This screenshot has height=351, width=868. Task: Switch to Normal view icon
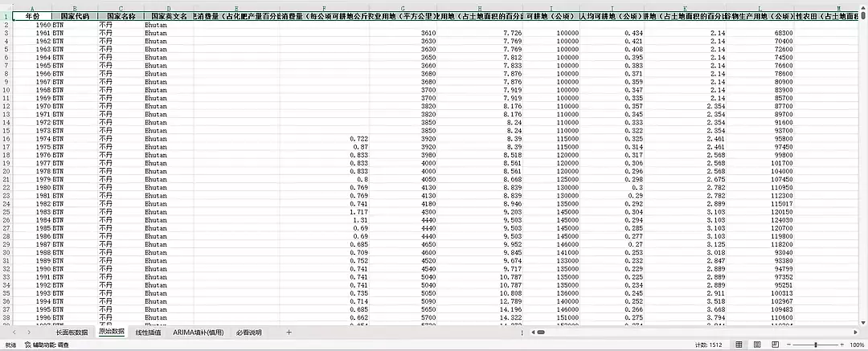(x=739, y=345)
